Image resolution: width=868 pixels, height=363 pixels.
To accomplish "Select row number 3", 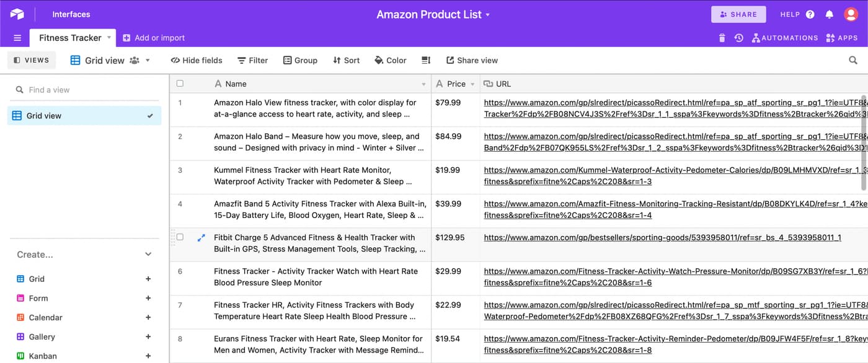I will pyautogui.click(x=180, y=170).
